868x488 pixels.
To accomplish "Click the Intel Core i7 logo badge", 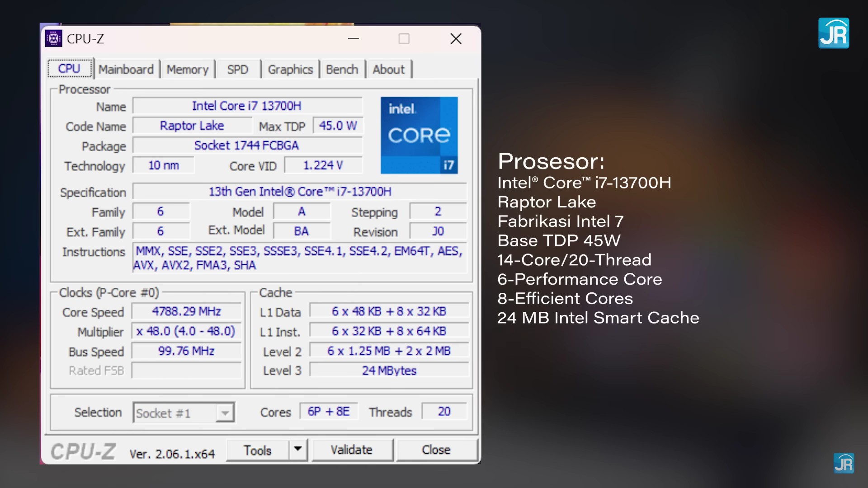I will (x=419, y=135).
